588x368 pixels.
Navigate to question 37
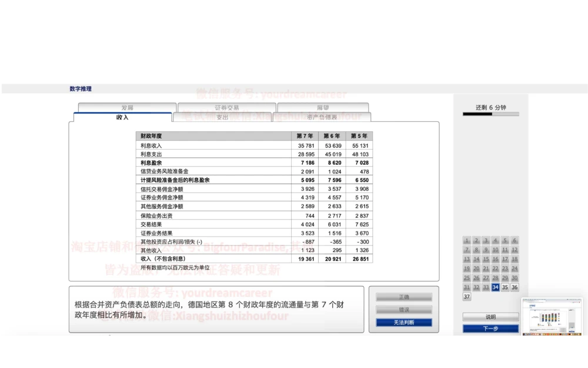[x=467, y=296]
